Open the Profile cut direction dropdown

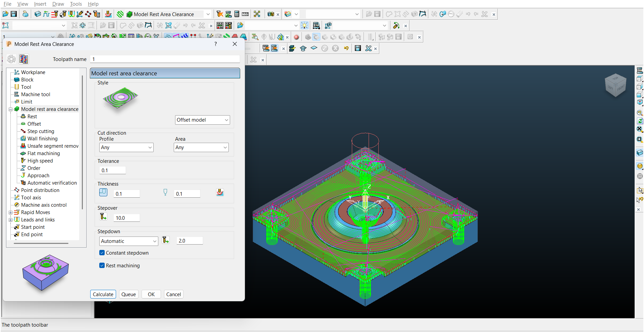126,147
